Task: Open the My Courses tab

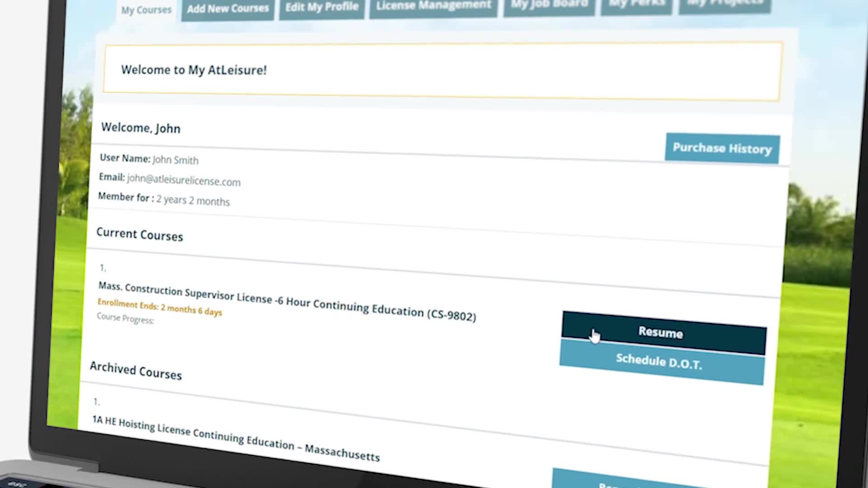Action: pos(146,10)
